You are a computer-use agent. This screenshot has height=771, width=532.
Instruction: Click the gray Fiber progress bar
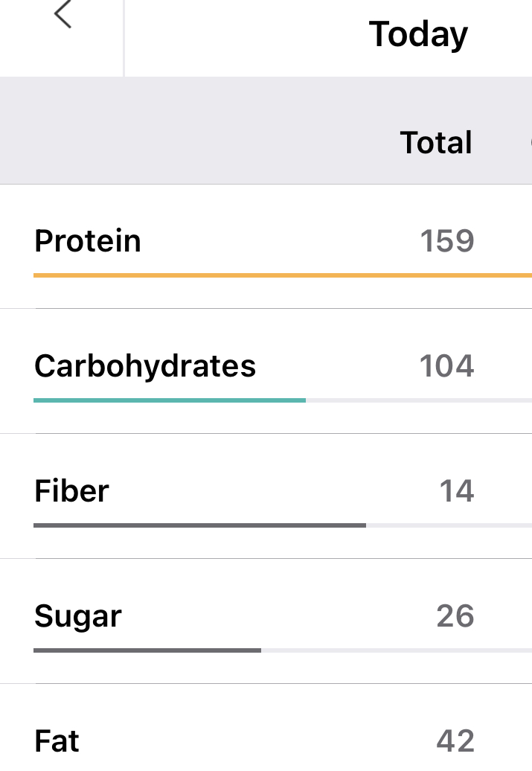point(199,525)
